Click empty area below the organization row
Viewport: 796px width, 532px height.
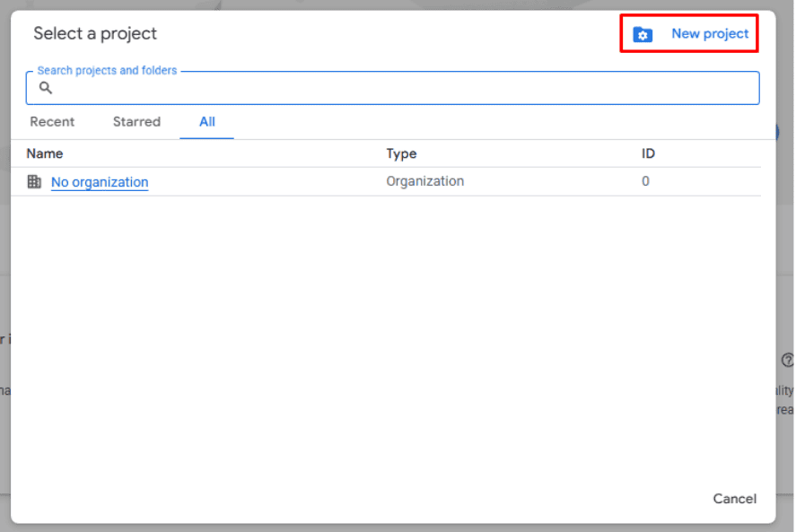[x=386, y=341]
